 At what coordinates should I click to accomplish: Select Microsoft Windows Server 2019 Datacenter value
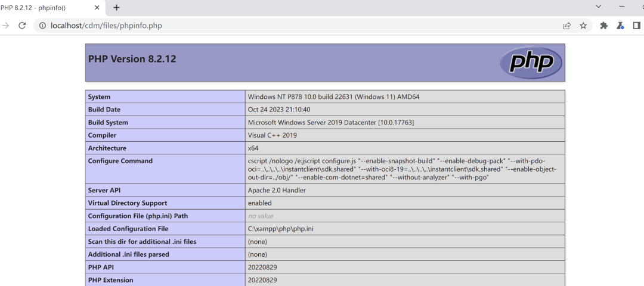331,122
